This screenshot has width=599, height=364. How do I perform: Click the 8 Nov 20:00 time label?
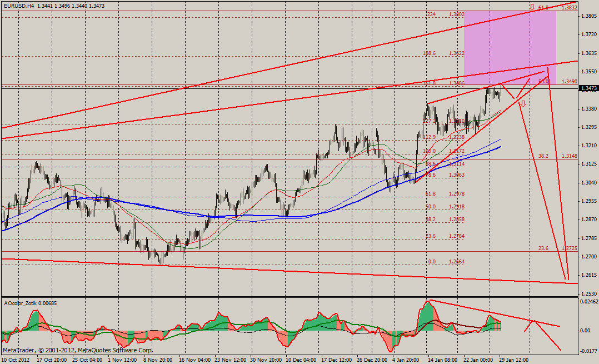click(x=158, y=360)
